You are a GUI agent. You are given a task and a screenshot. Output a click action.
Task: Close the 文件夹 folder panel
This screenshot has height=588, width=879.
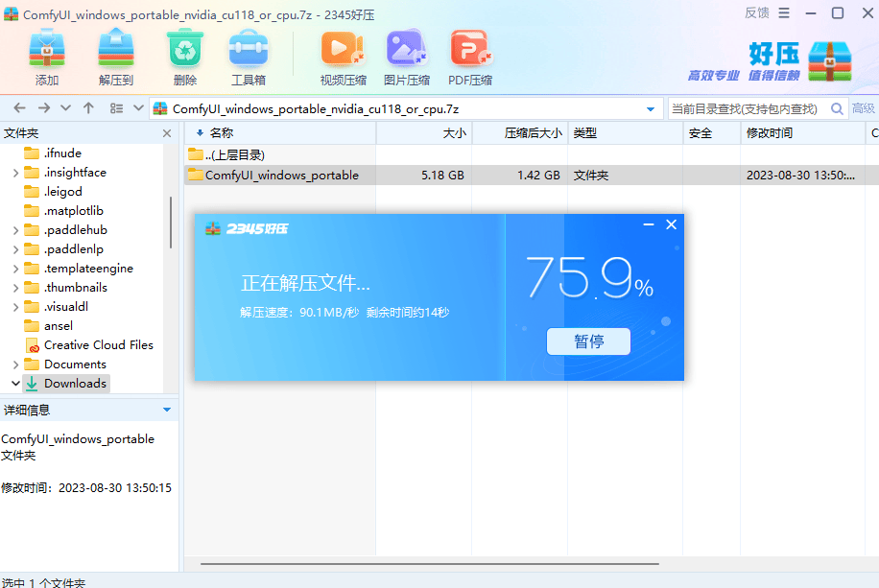tap(167, 133)
